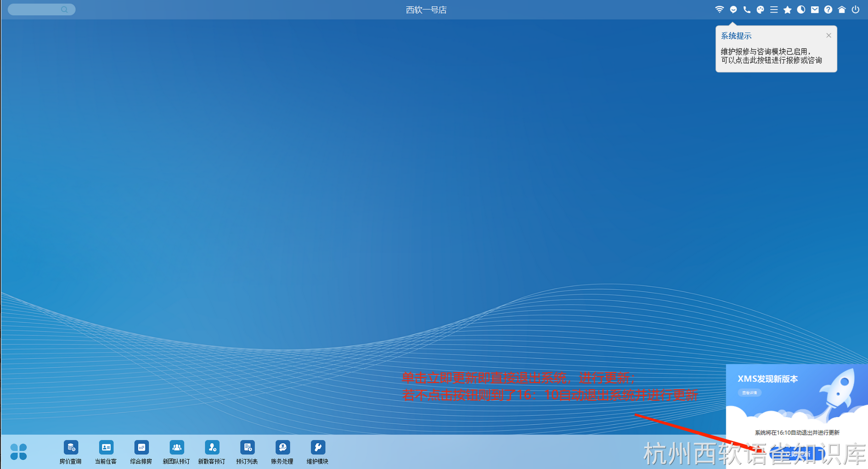This screenshot has height=469, width=868.
Task: Click the 系统提示 popup heading
Action: 736,36
